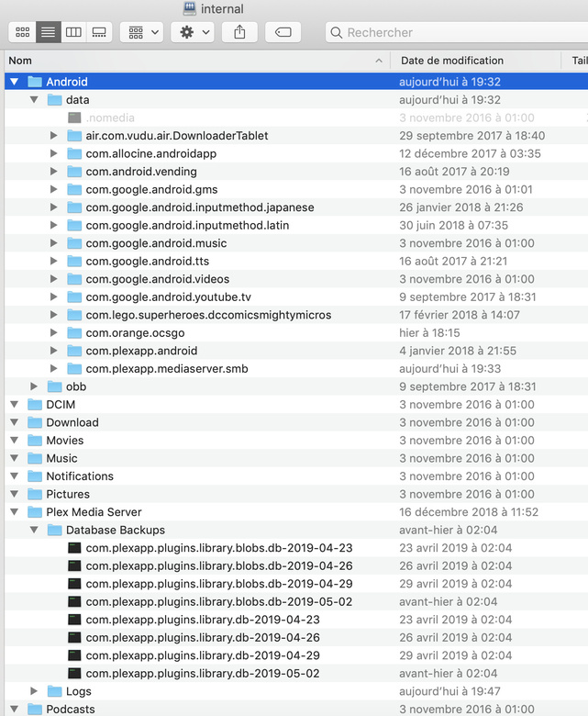Expand com.allocine.androidapp folder

point(54,153)
